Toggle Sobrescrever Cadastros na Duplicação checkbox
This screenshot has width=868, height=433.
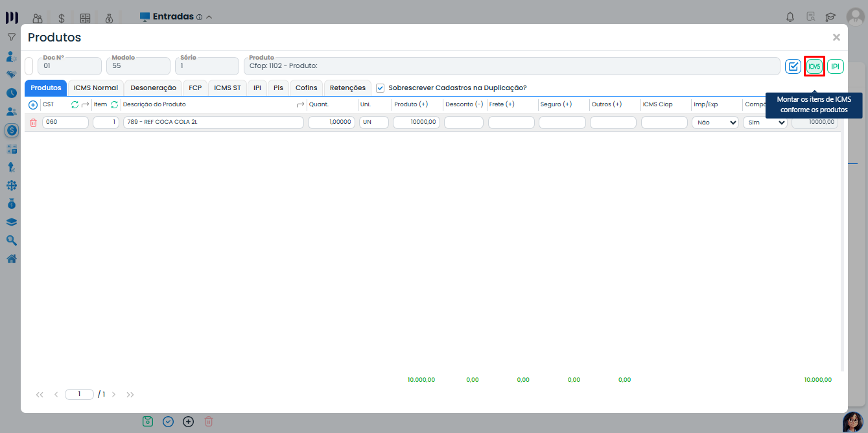tap(381, 88)
